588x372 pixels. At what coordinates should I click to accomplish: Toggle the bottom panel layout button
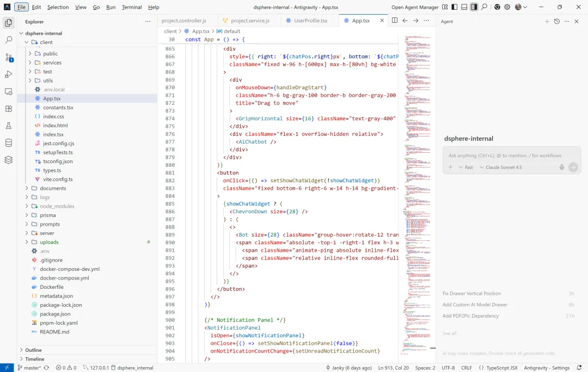tap(464, 7)
